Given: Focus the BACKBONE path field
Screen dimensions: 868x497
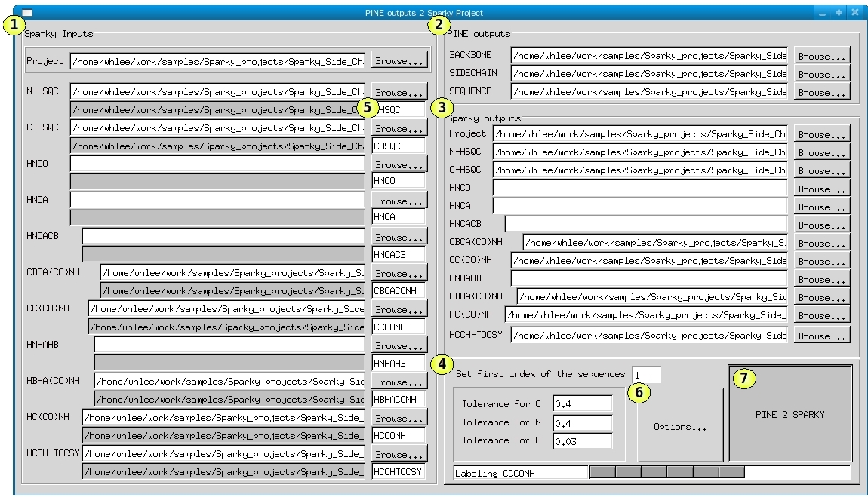Looking at the screenshot, I should pos(649,55).
